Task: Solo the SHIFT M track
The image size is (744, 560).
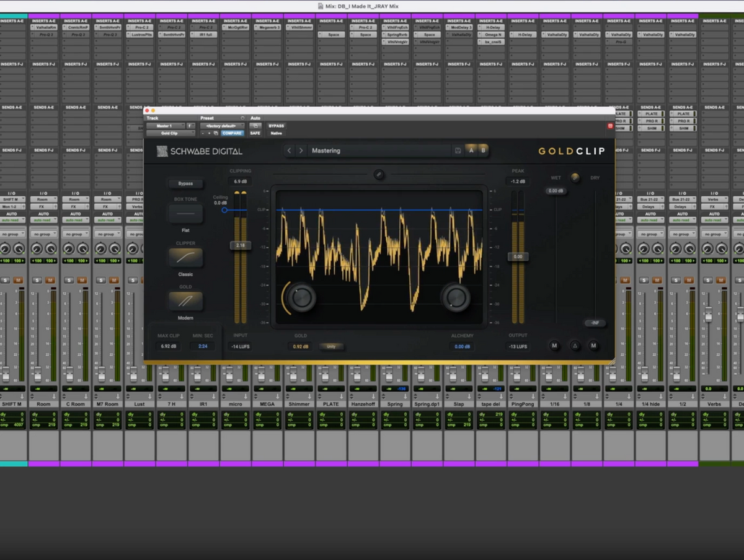Action: tap(6, 280)
